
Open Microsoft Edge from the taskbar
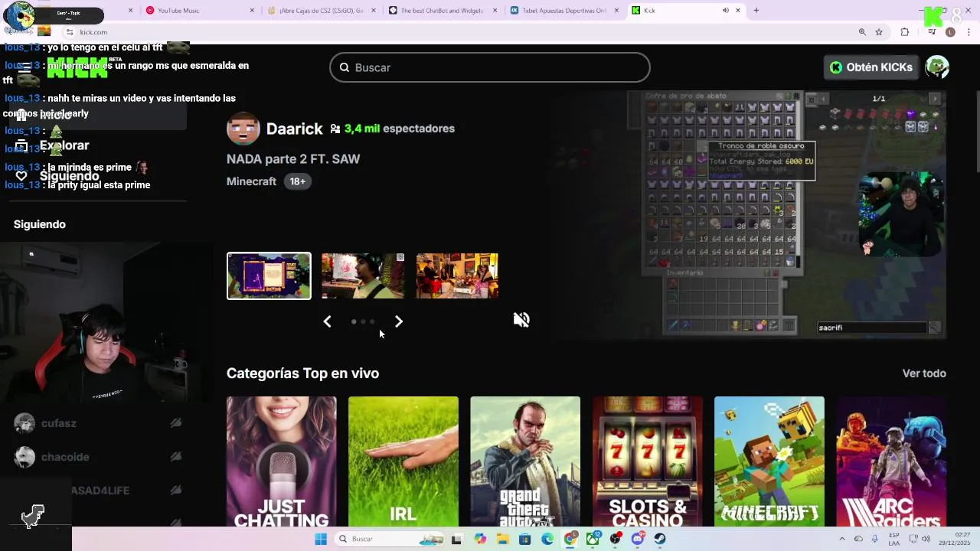(547, 539)
